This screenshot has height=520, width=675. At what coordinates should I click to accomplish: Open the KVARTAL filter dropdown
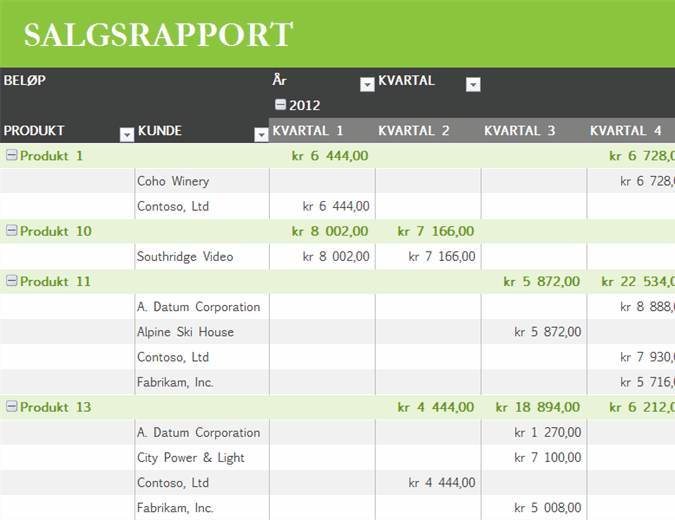pos(473,85)
